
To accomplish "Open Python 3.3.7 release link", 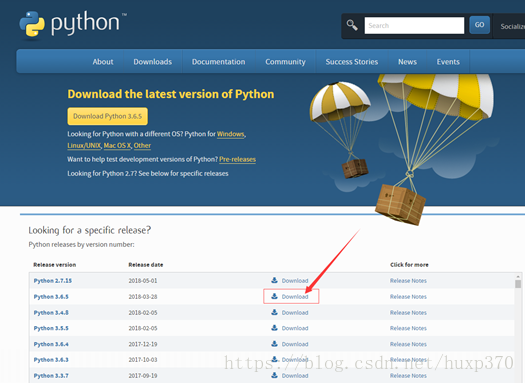I will tap(51, 376).
